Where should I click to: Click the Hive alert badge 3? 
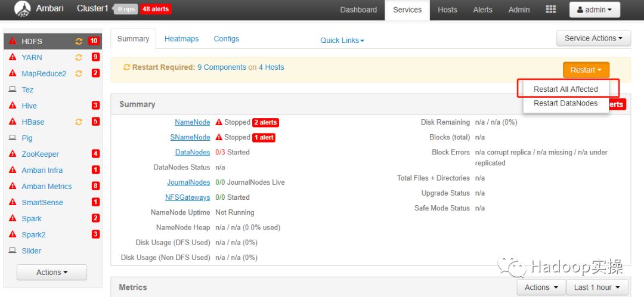(x=95, y=106)
